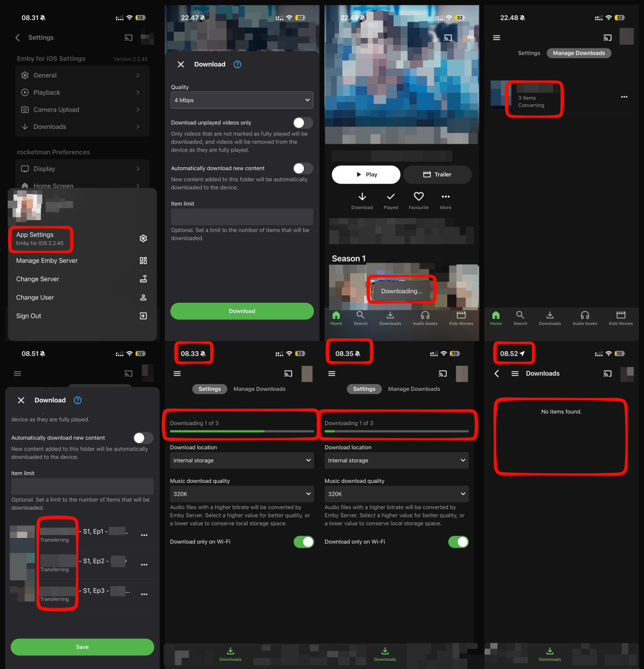Open the hamburger menu beside the Downloads title
Viewport: 644px width, 669px height.
click(515, 374)
